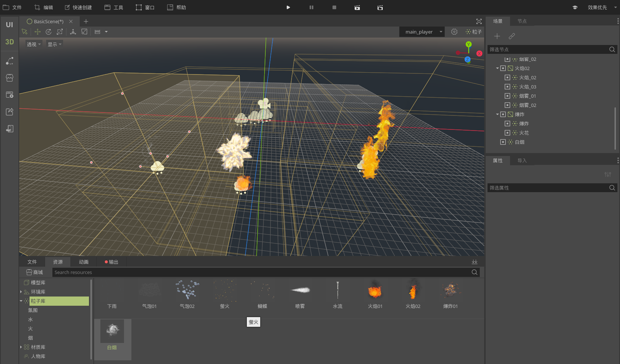
Task: Activate the move tool in viewport toolbar
Action: 37,32
